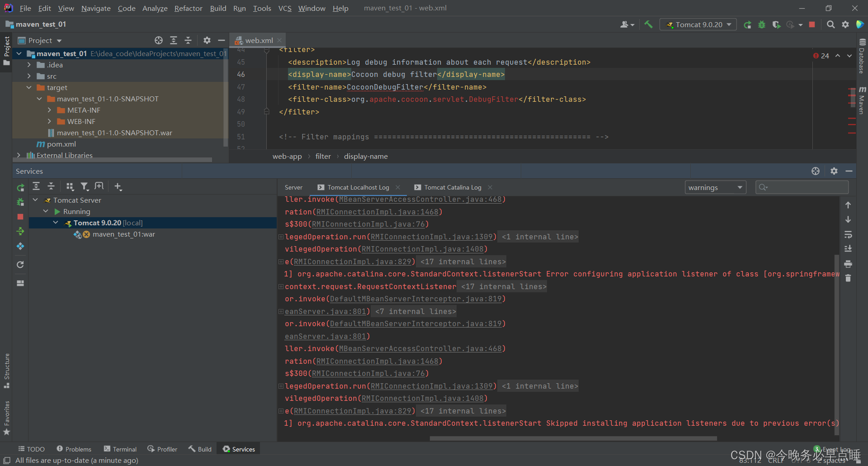This screenshot has width=868, height=466.
Task: Click Deploy All icon in Services sidebar
Action: 20,231
